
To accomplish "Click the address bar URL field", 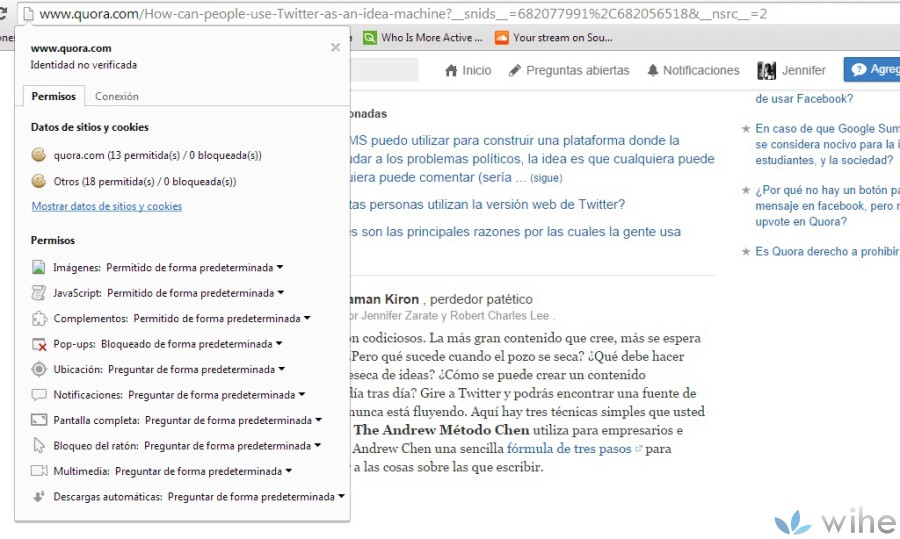I will (x=459, y=14).
